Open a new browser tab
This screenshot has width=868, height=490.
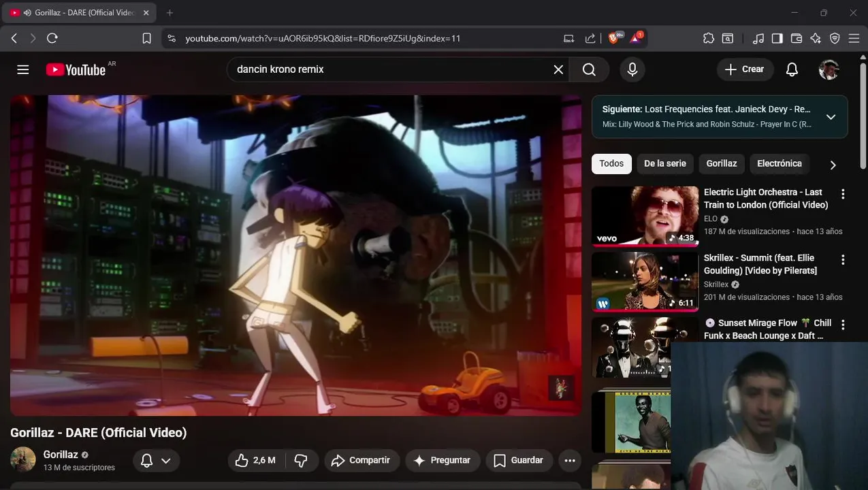coord(170,13)
